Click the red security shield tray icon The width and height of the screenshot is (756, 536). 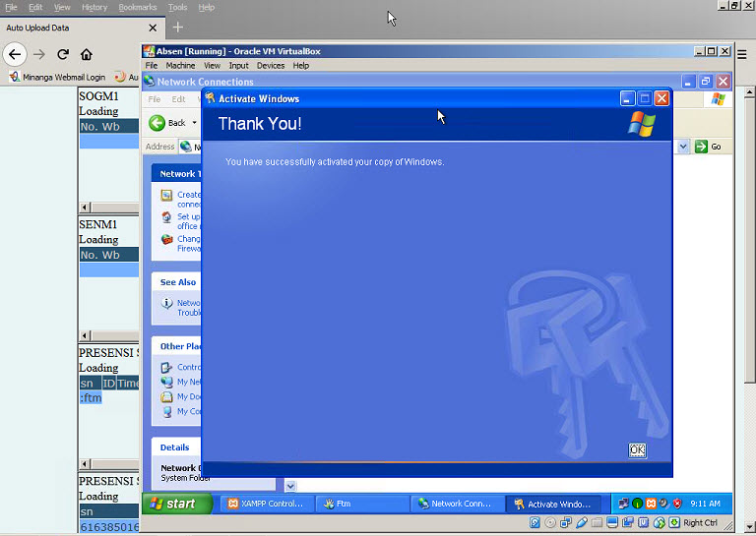(x=677, y=504)
